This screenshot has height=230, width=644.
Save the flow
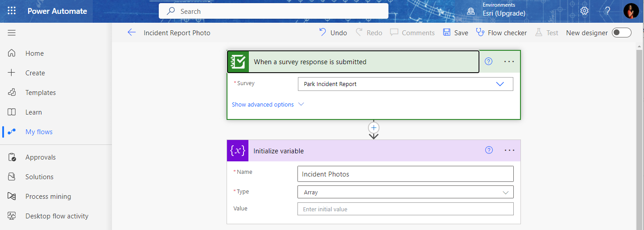tap(455, 33)
